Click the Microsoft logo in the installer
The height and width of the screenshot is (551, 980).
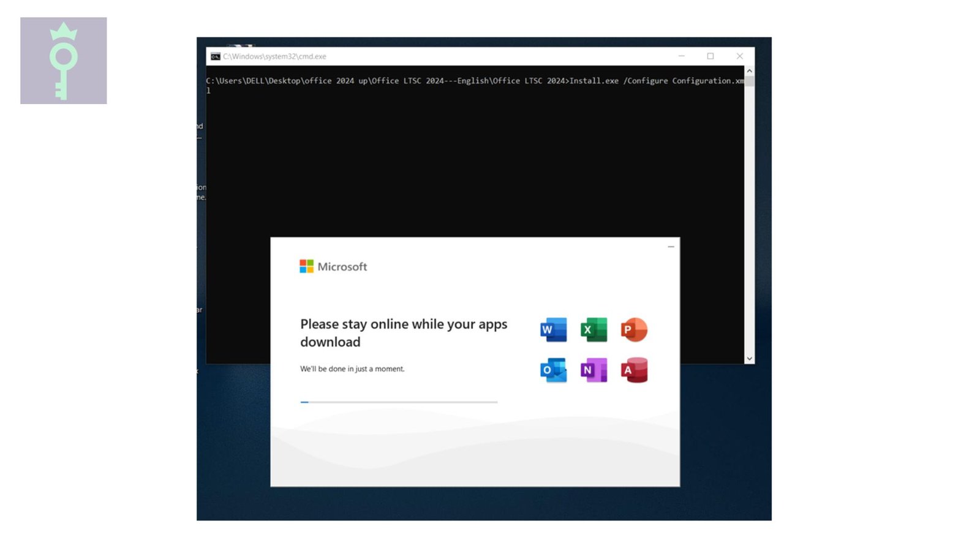[333, 266]
